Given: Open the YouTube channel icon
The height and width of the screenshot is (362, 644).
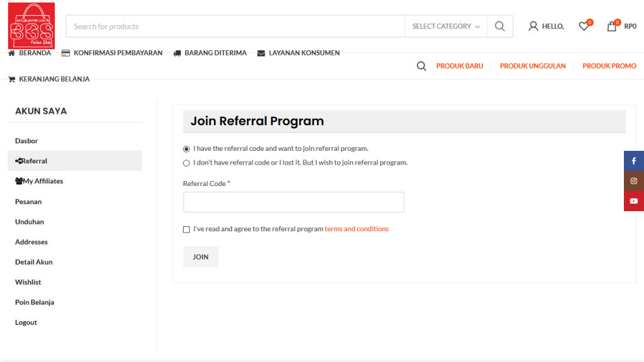Looking at the screenshot, I should [x=633, y=200].
